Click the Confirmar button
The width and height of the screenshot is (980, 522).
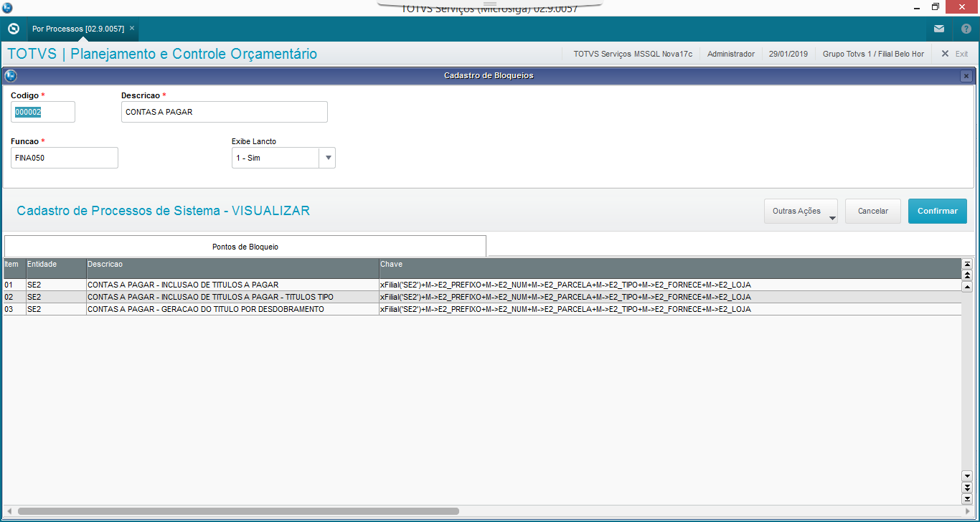pyautogui.click(x=938, y=212)
